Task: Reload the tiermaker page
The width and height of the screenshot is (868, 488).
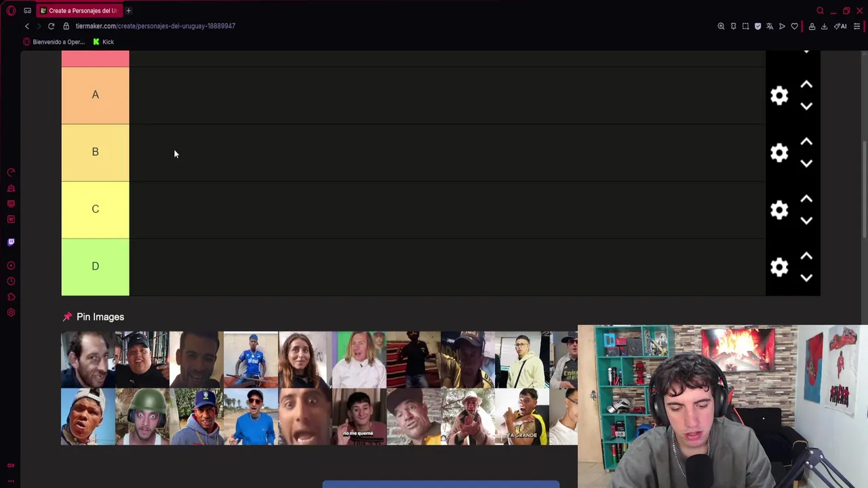Action: click(51, 26)
